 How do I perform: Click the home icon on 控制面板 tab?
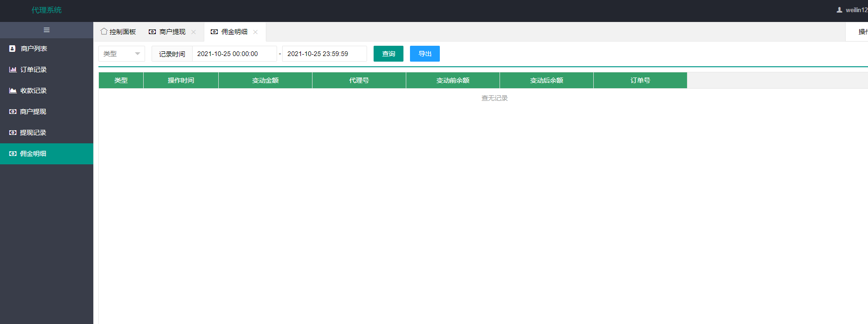(104, 31)
